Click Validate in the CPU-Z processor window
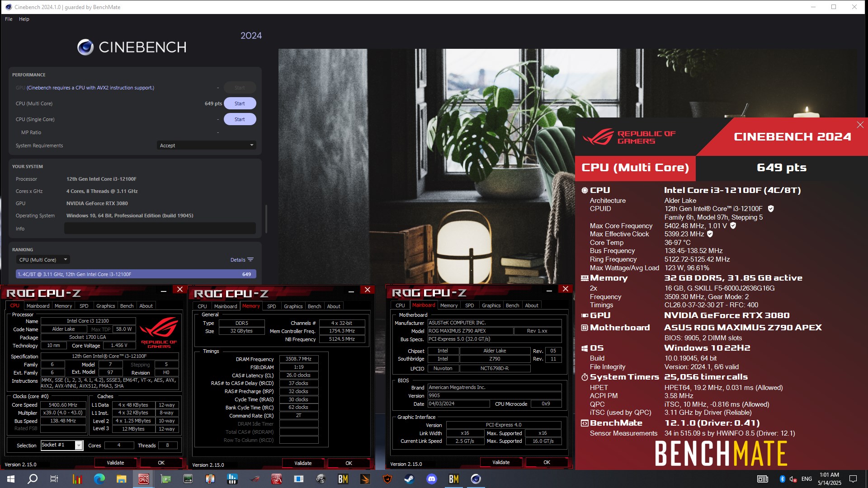 point(115,463)
